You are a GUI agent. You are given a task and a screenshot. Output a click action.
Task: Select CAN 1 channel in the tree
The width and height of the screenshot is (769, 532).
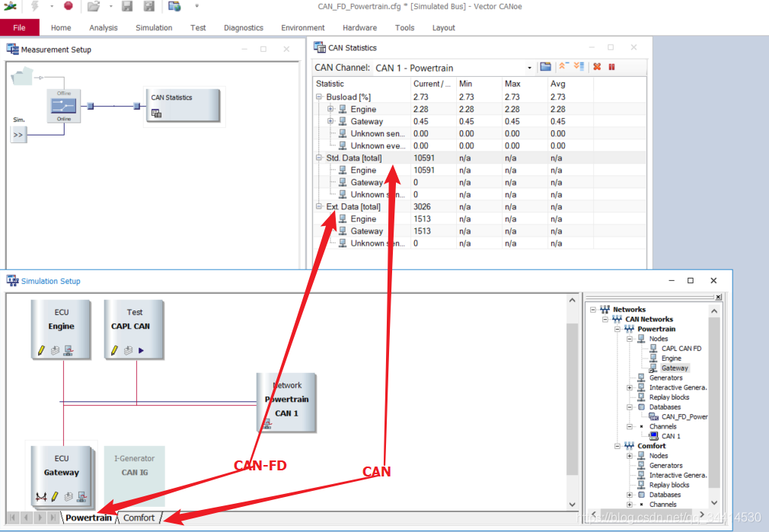pos(671,436)
